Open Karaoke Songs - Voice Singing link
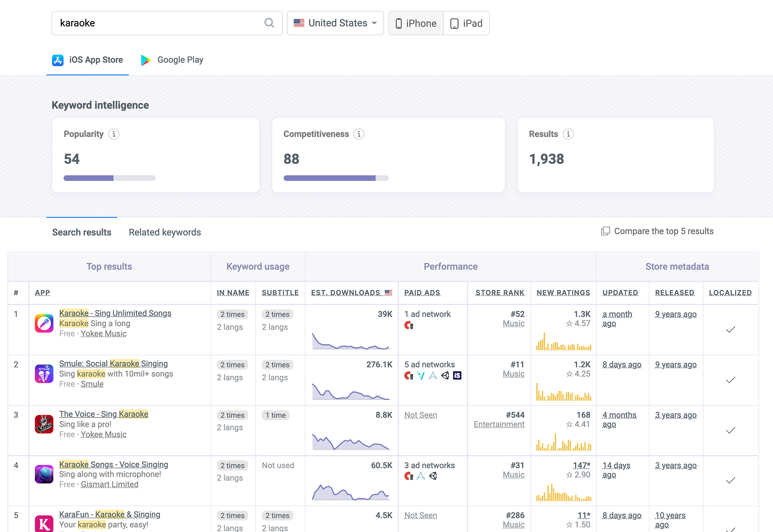 point(114,464)
